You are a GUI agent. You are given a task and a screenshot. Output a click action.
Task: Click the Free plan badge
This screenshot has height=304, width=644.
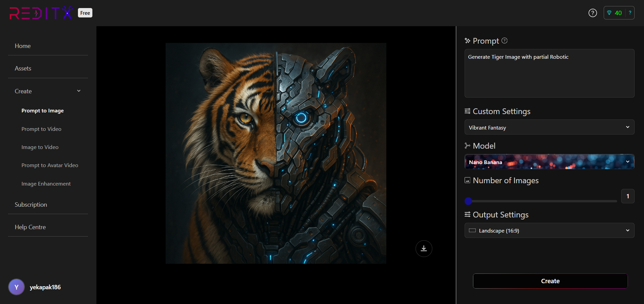[x=85, y=13]
